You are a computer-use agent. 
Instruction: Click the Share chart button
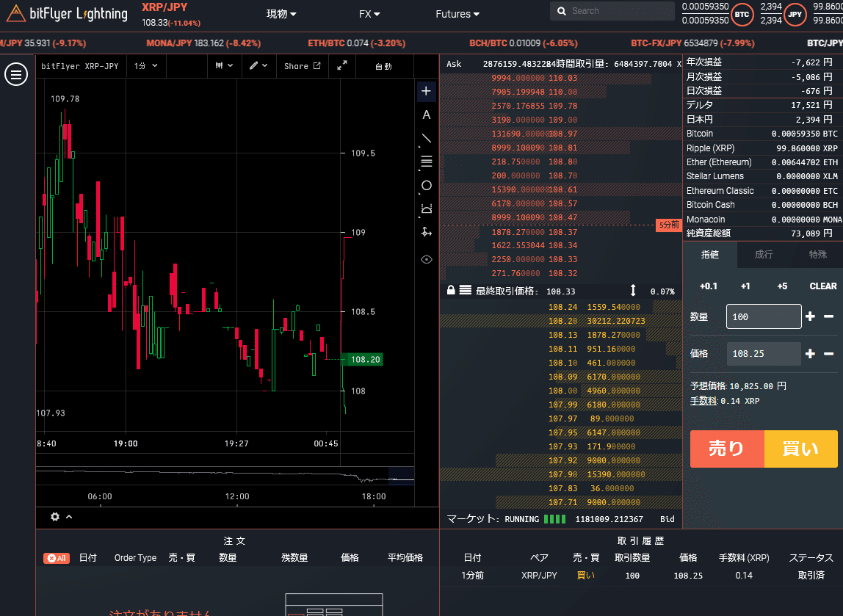tap(302, 65)
